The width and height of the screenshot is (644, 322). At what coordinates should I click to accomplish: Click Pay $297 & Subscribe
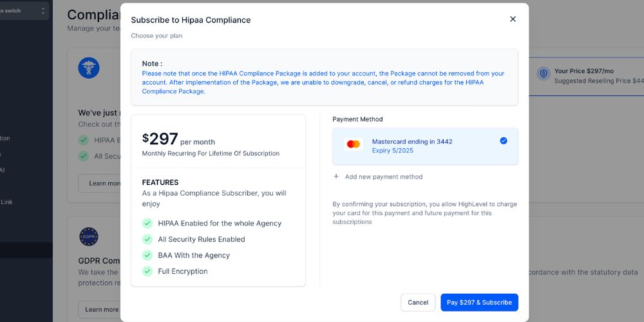479,302
